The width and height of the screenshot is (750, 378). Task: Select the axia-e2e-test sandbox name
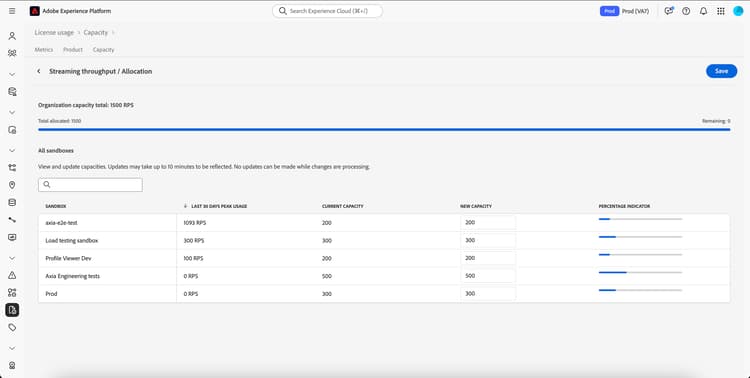(x=61, y=223)
